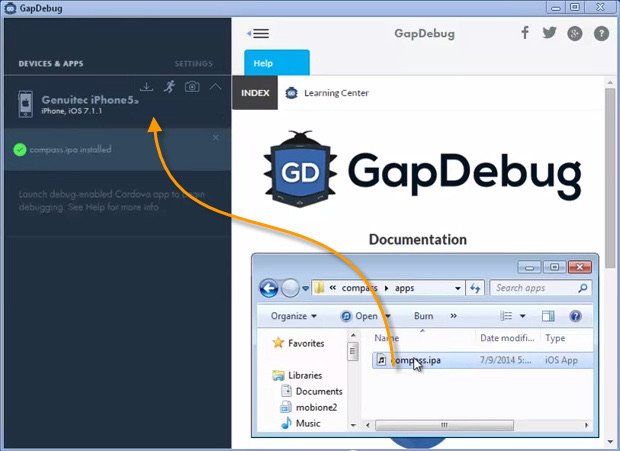Dismiss the compass.ipa installed notification
Viewport: 620px width, 451px height.
pos(216,138)
